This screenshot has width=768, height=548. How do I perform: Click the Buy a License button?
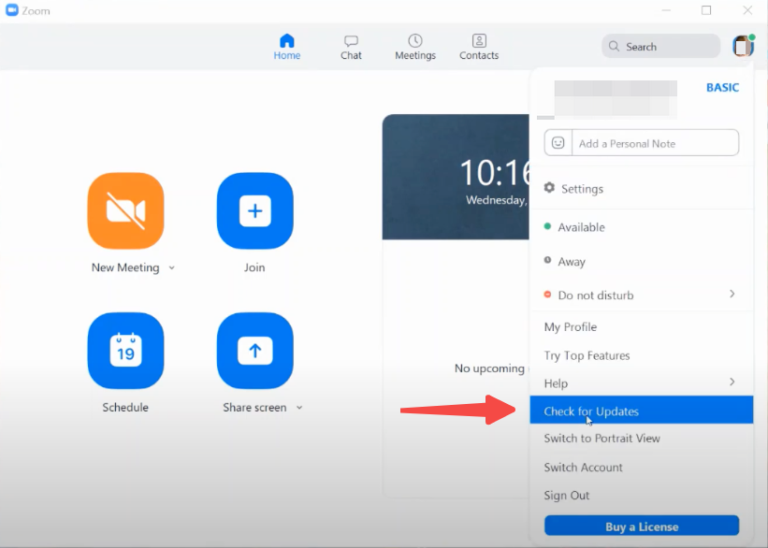pos(642,526)
